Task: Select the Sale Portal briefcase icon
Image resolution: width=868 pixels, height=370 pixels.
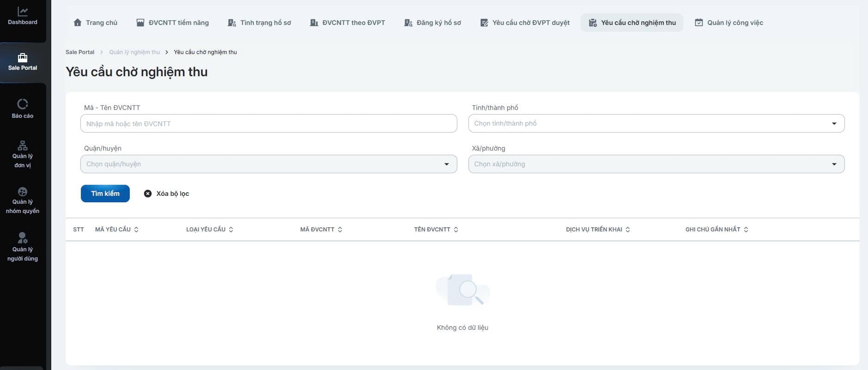Action: pyautogui.click(x=22, y=58)
